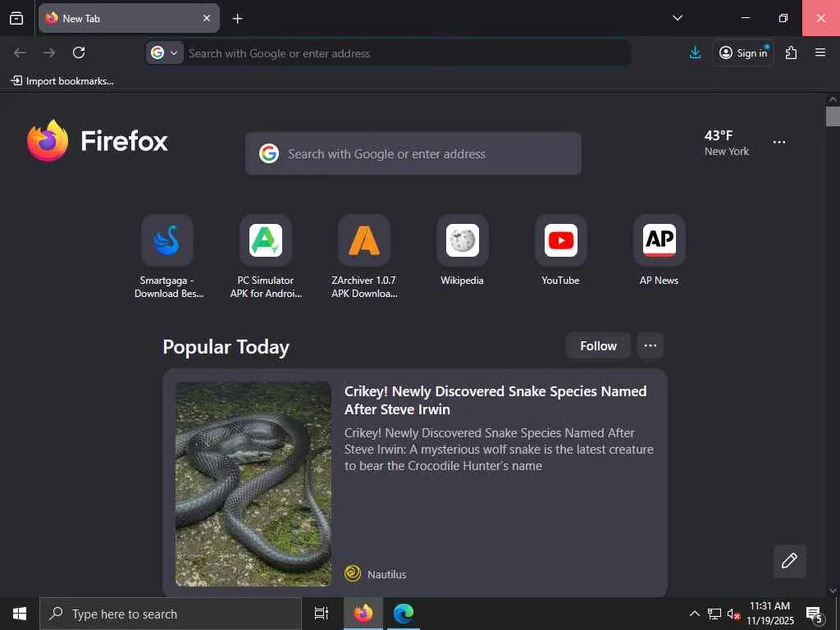Open the taskbar clock and date
Screen dimensions: 840x630
769,614
